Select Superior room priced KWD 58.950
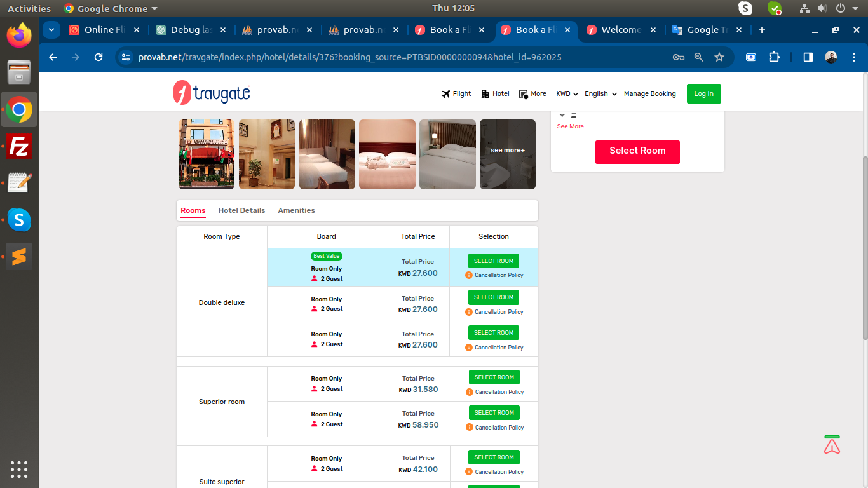This screenshot has width=868, height=488. 494,412
